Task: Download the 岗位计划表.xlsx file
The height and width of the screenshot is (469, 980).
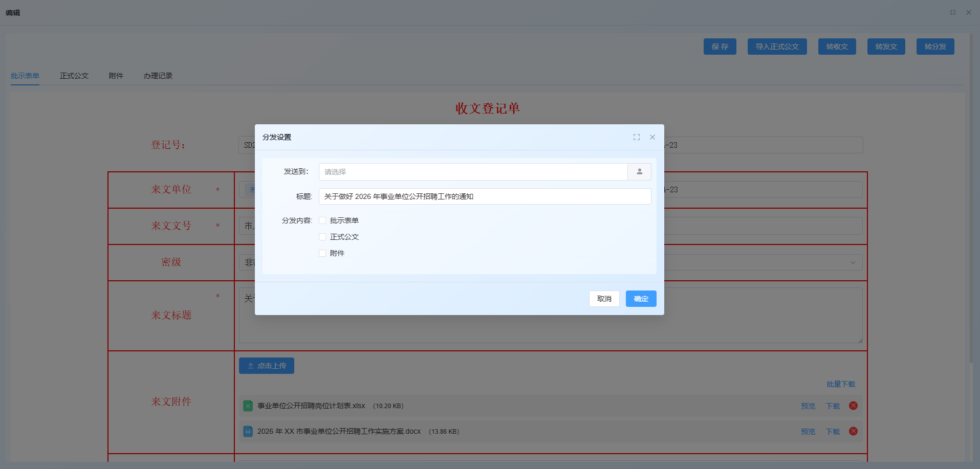Action: coord(833,406)
